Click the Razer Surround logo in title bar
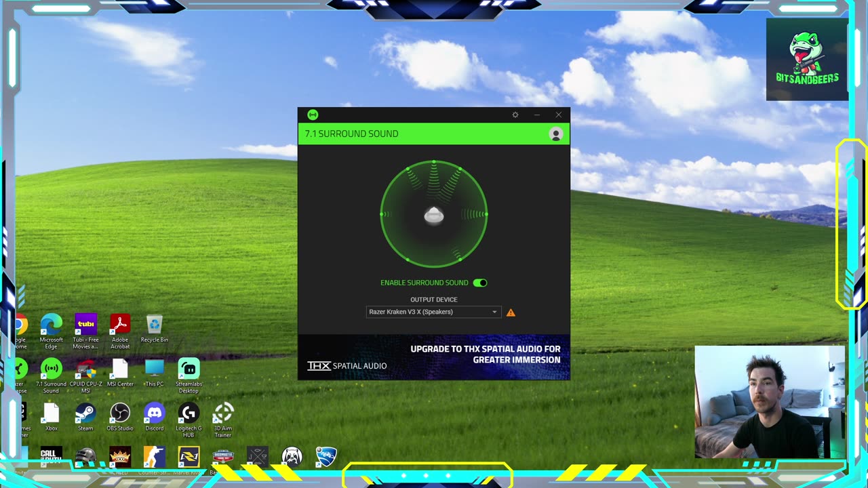This screenshot has height=488, width=868. pos(313,115)
